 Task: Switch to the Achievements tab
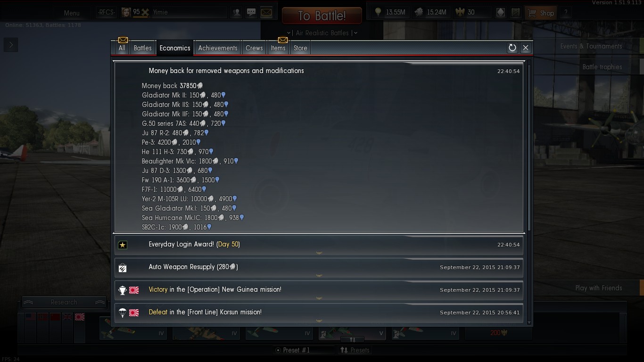(218, 48)
